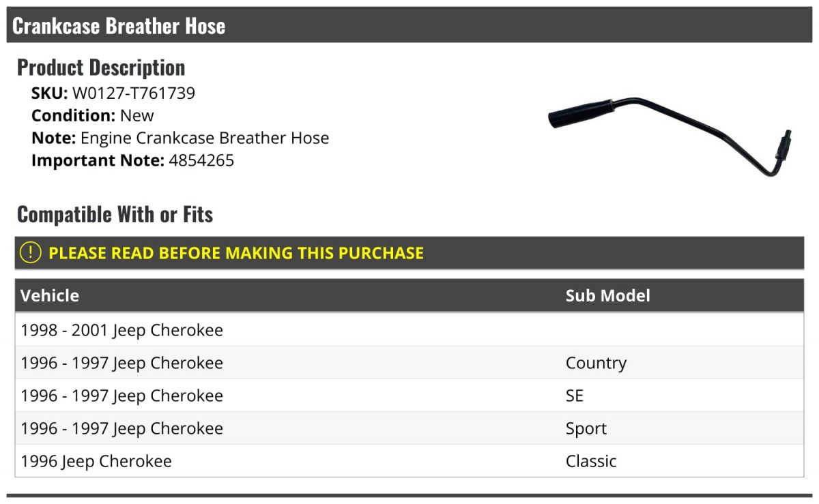Click the PLEASE READ BEFORE MAKING THIS PURCHASE banner
This screenshot has width=819, height=504.
[409, 253]
